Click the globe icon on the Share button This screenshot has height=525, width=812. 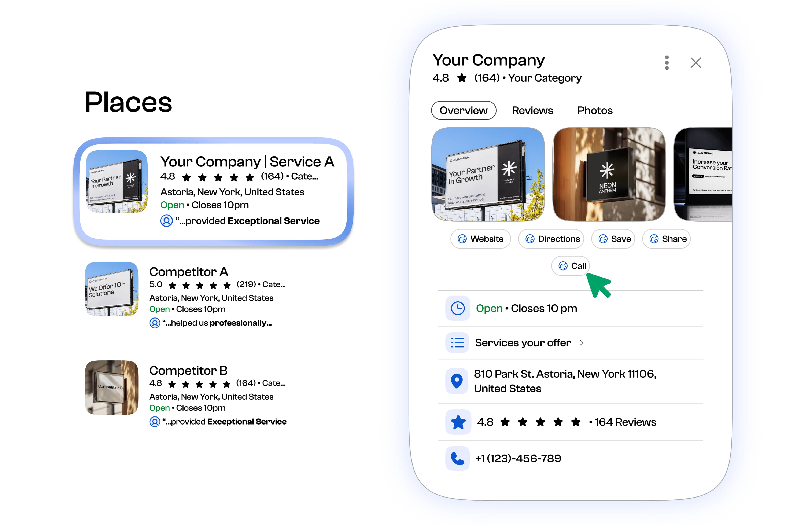[x=654, y=239]
